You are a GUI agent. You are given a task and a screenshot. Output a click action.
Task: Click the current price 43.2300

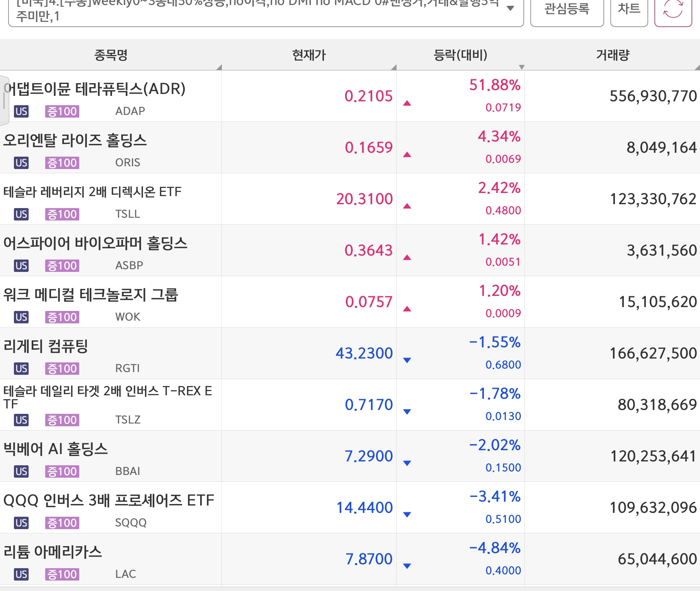pos(364,353)
